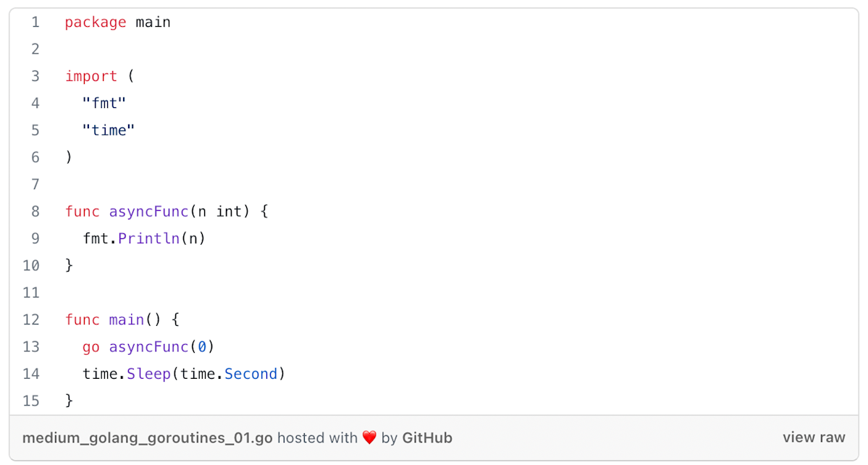Select line number 15 at the closing brace
This screenshot has width=868, height=465.
click(31, 401)
